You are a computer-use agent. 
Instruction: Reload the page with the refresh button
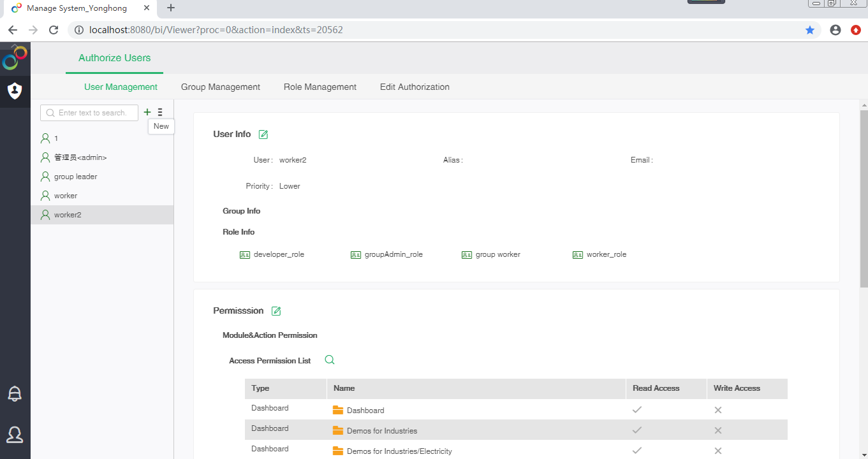click(54, 30)
